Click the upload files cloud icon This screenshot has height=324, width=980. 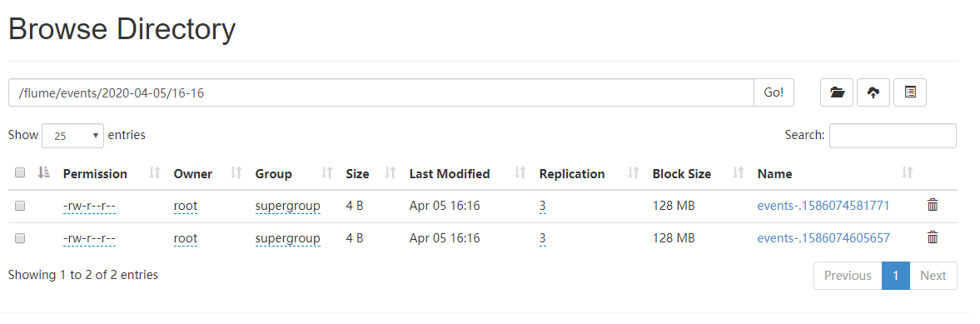click(873, 92)
